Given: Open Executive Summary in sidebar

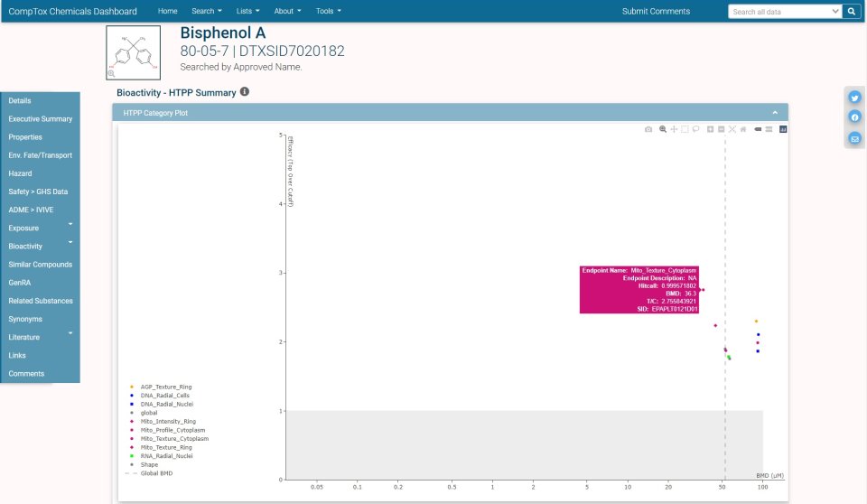Looking at the screenshot, I should click(x=40, y=119).
